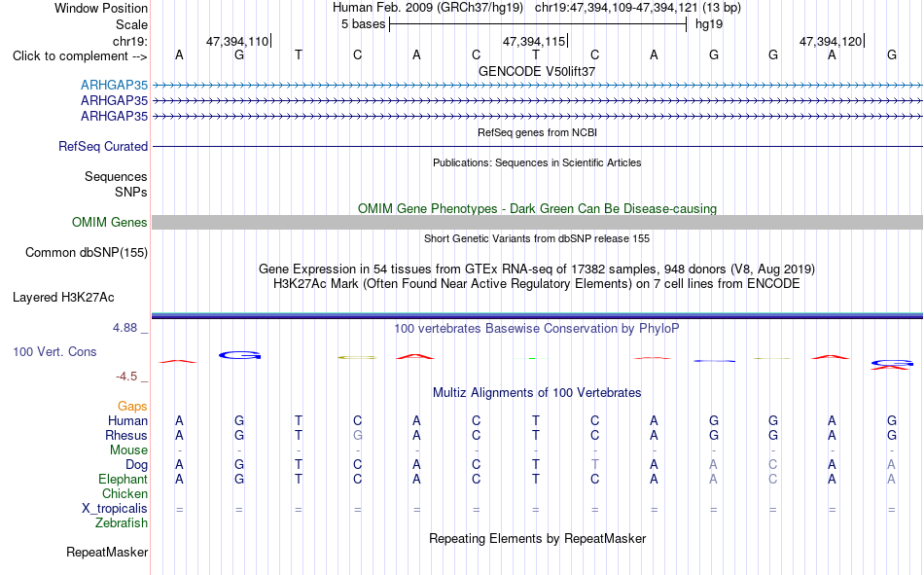Click the Gaps row label

point(132,406)
